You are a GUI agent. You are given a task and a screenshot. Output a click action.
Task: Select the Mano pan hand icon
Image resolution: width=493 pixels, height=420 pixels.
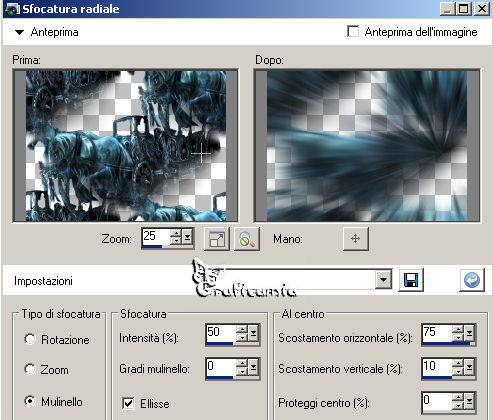point(356,239)
